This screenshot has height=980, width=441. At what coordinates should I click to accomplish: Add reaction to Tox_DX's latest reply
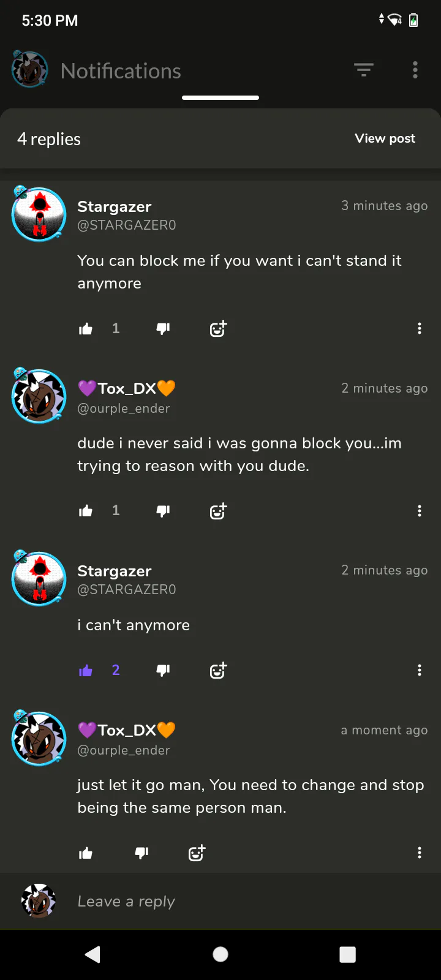pyautogui.click(x=197, y=853)
